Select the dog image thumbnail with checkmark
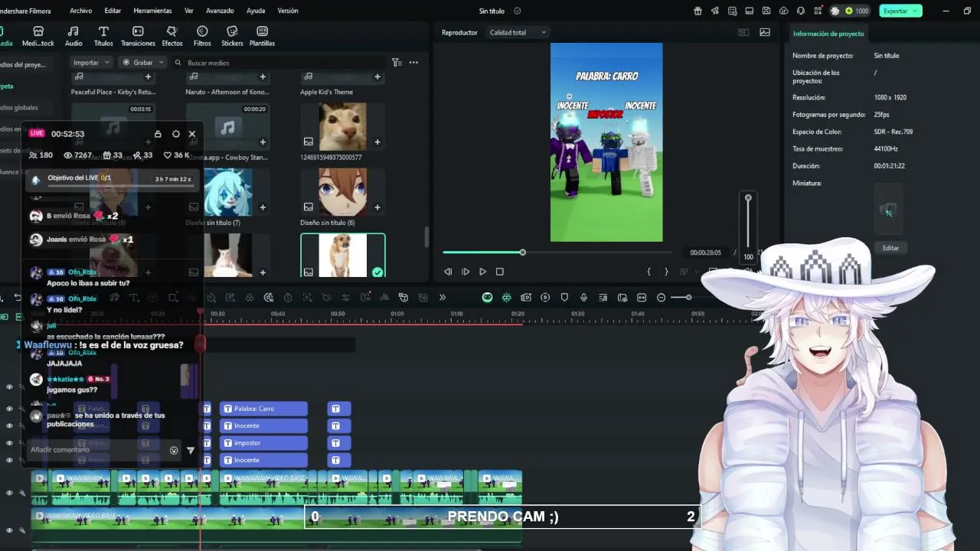The image size is (980, 551). point(343,256)
